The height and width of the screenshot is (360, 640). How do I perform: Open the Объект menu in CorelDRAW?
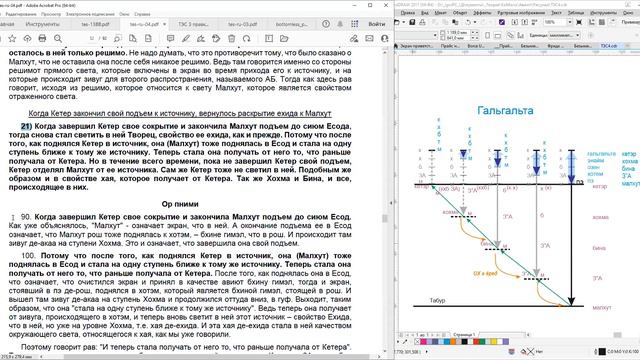[x=460, y=13]
